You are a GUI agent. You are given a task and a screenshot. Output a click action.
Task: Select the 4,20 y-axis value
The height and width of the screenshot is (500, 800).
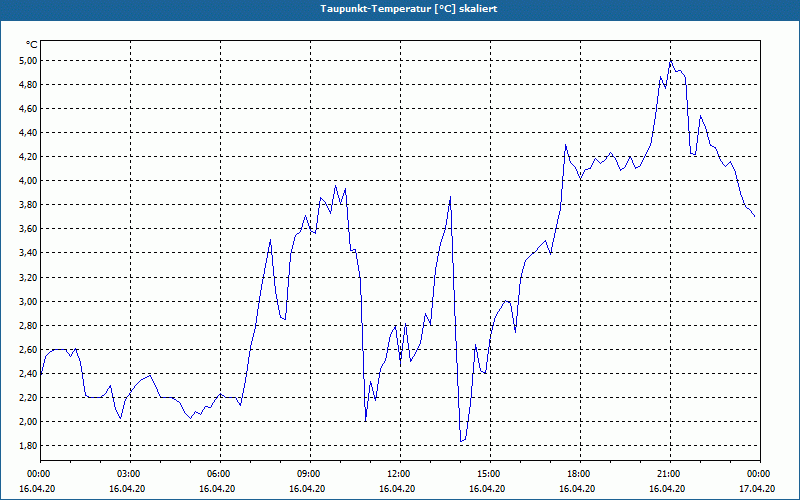(x=28, y=157)
